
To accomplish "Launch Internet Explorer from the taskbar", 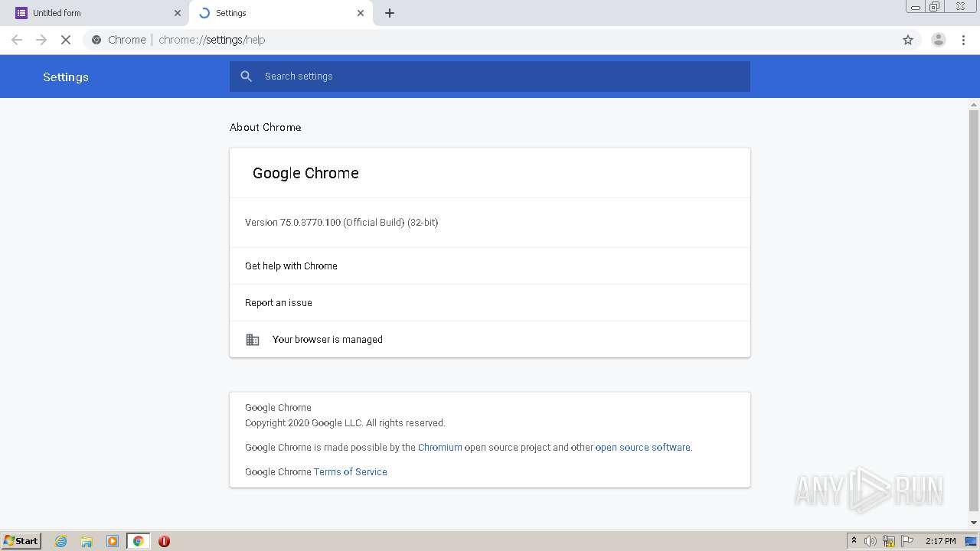I will click(61, 541).
